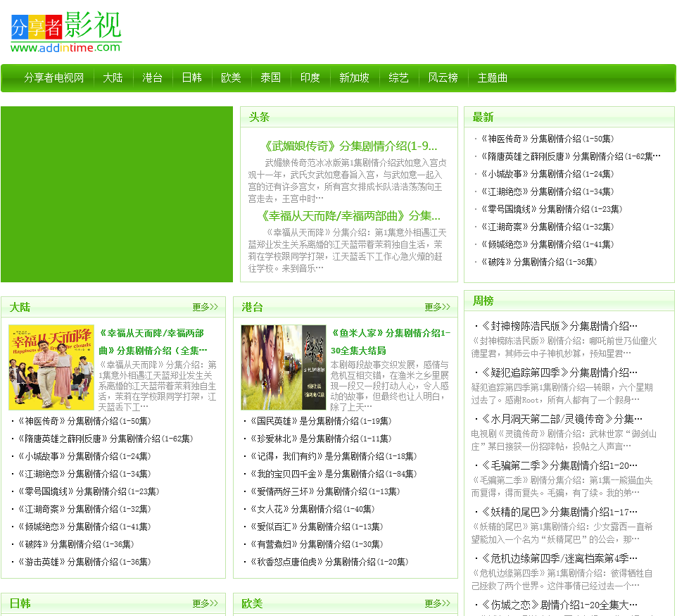Expand 更多>> in the 大陆 section
The width and height of the screenshot is (677, 616).
205,307
